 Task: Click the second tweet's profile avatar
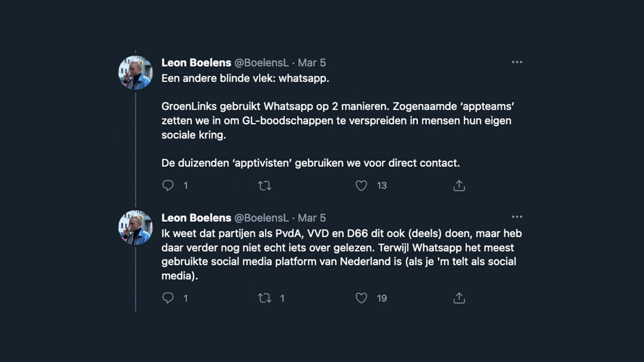[135, 228]
